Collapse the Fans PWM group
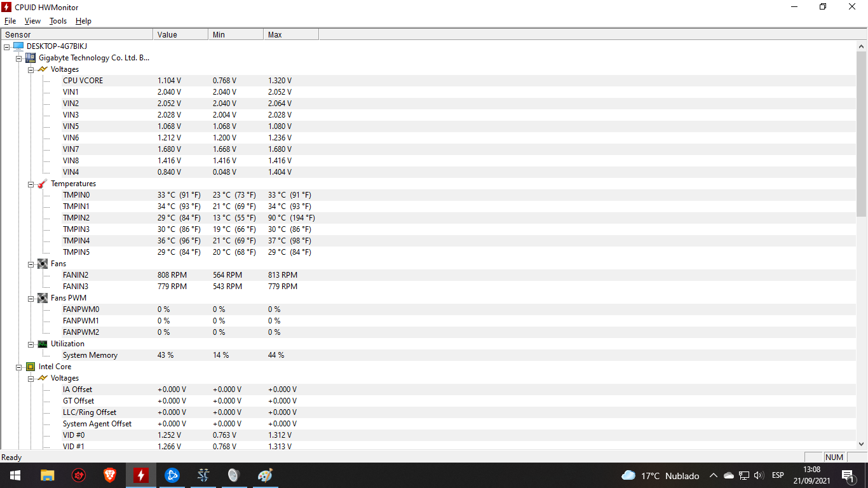Viewport: 868px width, 488px height. point(31,298)
